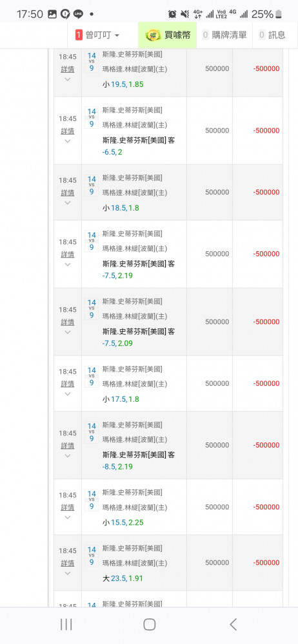Open the 買嚎幣 coin purchase button

(x=168, y=35)
